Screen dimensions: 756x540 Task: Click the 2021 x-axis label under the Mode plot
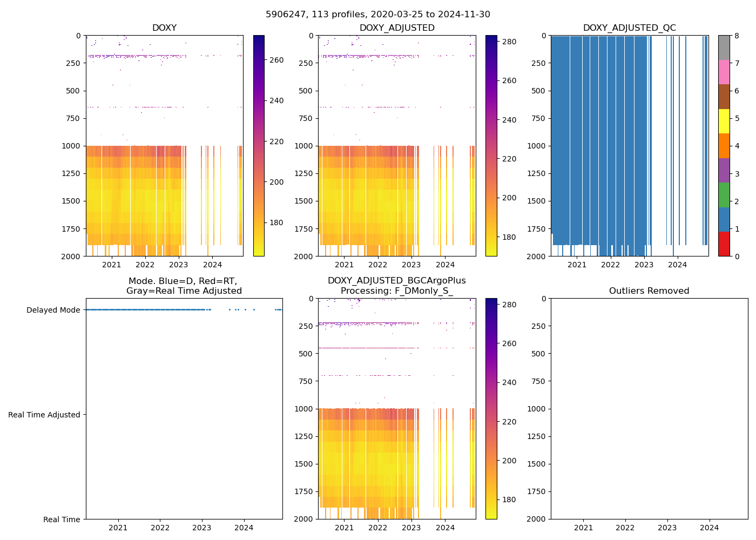(118, 528)
